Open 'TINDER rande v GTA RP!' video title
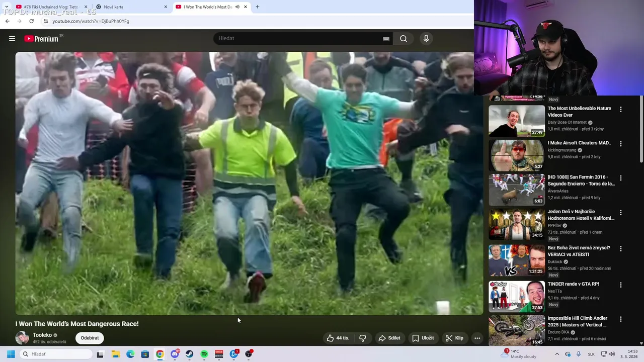This screenshot has height=362, width=644. click(x=574, y=284)
